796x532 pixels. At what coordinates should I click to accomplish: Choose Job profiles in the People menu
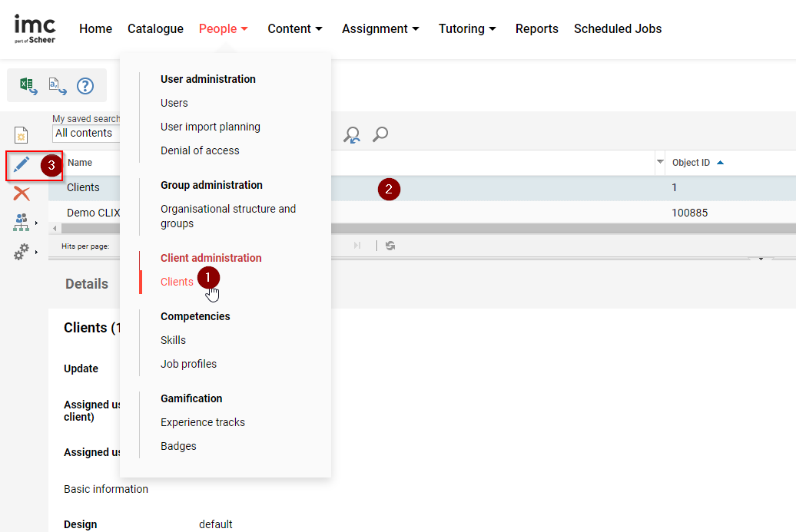point(188,364)
